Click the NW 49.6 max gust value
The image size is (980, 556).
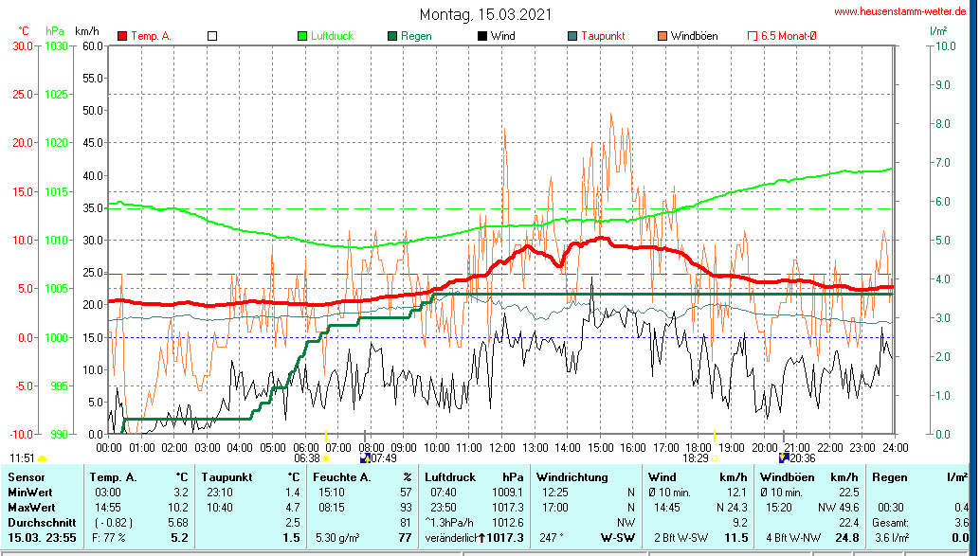839,508
